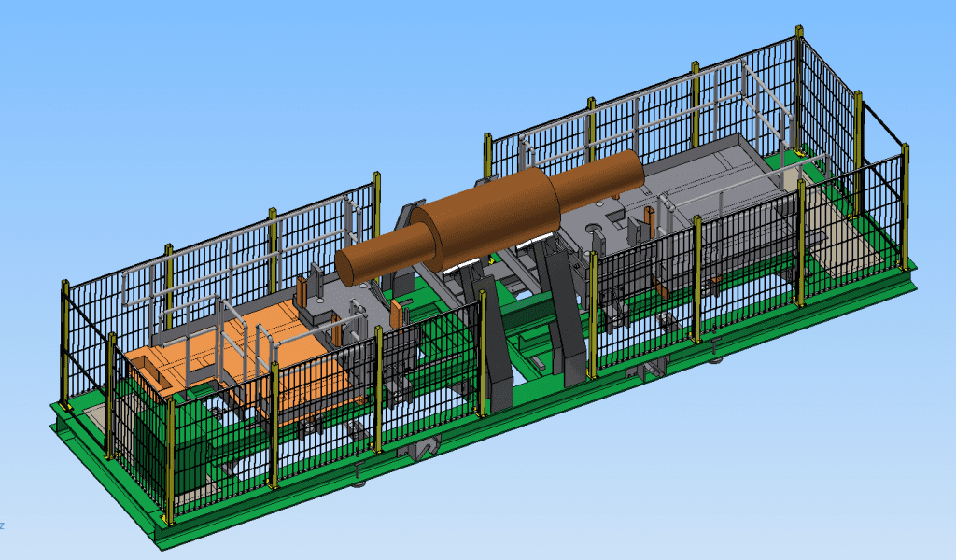Select the yellow fence post at far right corner
956x560 pixels.
click(x=904, y=205)
